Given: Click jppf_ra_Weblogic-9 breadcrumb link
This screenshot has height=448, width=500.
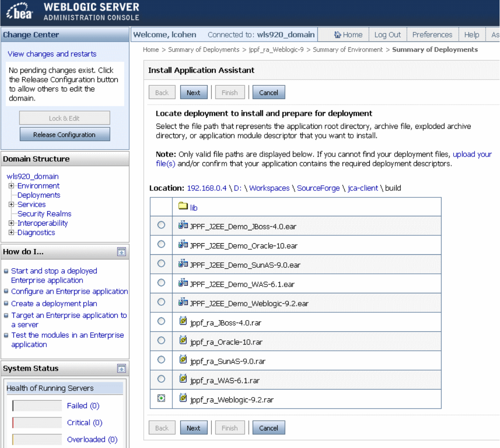Looking at the screenshot, I should click(276, 50).
